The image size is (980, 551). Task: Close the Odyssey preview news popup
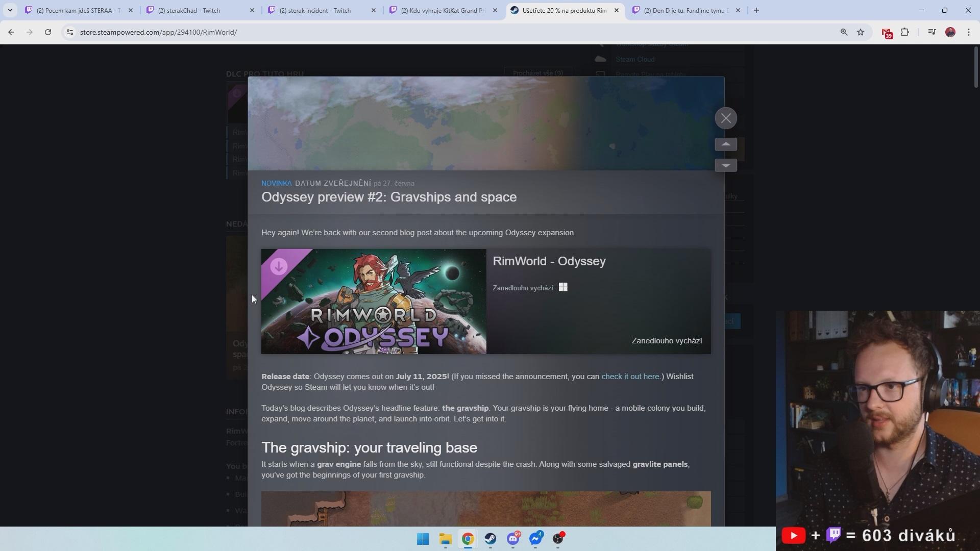[726, 118]
